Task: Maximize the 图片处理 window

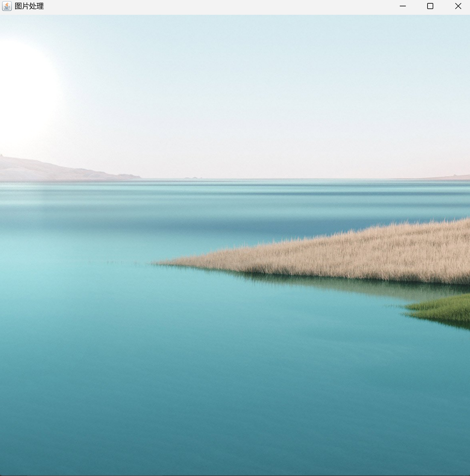Action: coord(430,6)
